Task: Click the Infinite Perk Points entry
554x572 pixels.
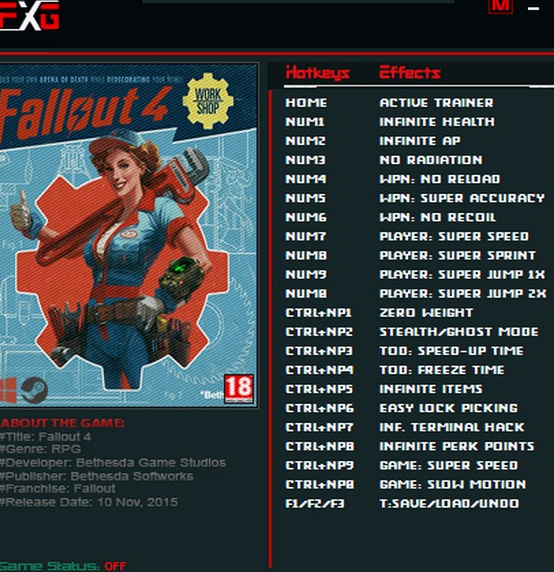Action: 457,446
